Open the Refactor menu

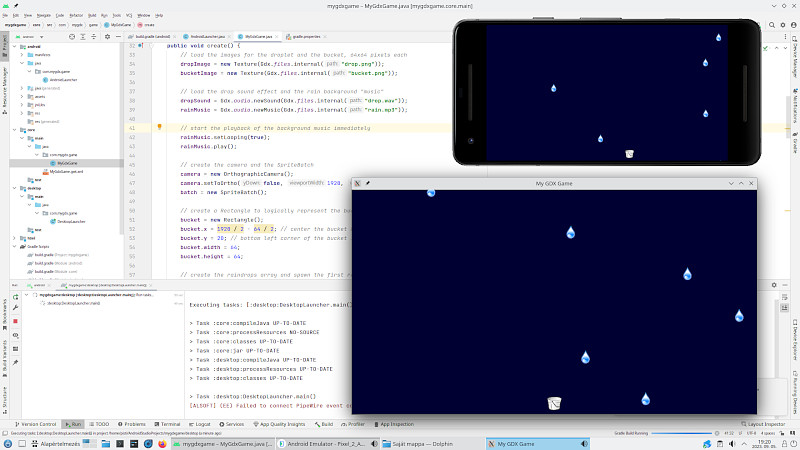(76, 15)
